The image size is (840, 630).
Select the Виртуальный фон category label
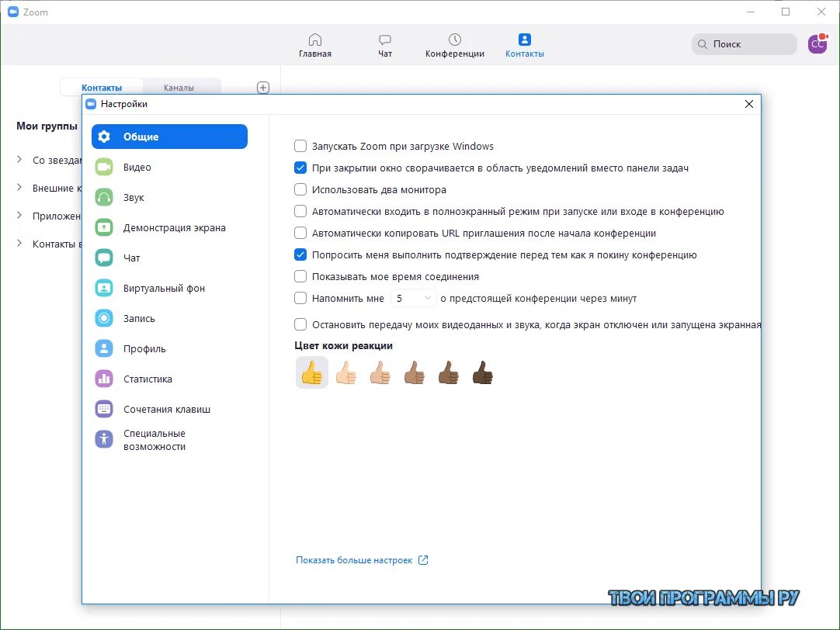point(164,288)
